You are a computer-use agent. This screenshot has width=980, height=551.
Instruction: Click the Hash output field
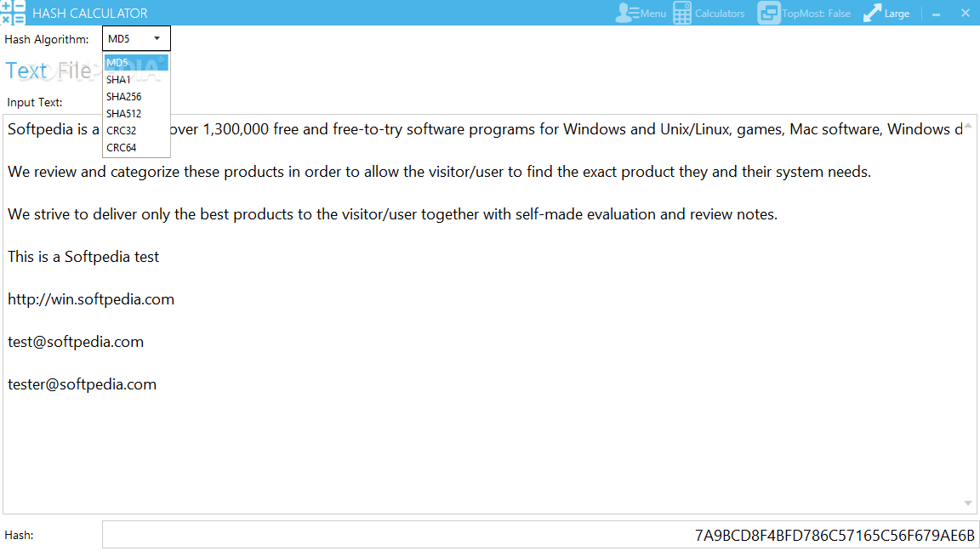pyautogui.click(x=541, y=535)
